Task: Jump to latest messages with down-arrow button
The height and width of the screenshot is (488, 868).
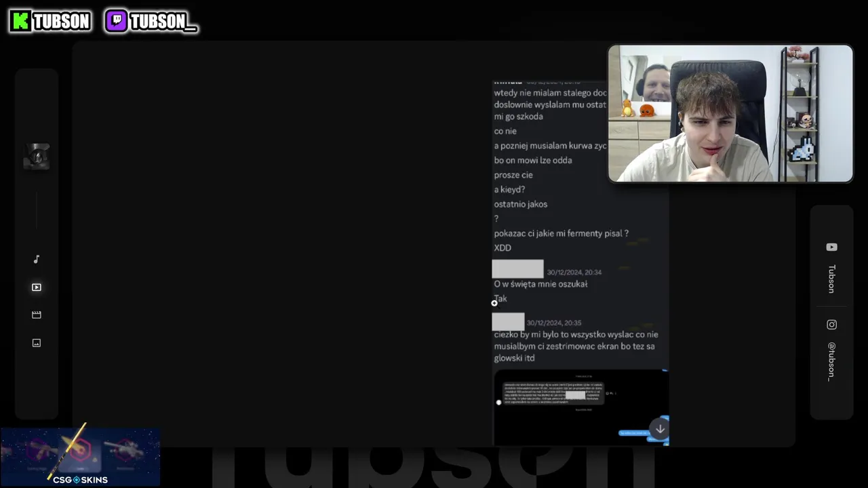Action: (660, 429)
